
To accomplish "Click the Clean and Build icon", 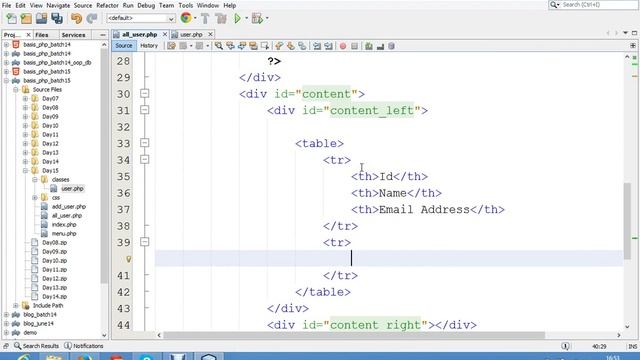I will coord(220,18).
